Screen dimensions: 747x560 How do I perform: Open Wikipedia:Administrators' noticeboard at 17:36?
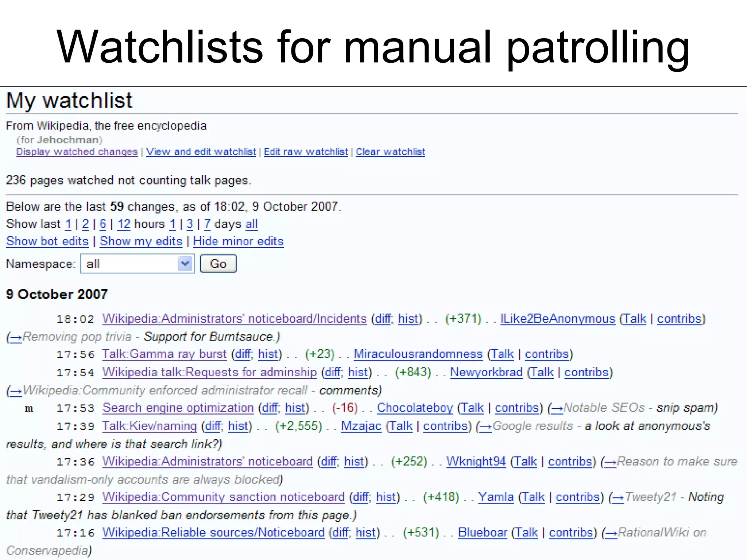(x=208, y=461)
